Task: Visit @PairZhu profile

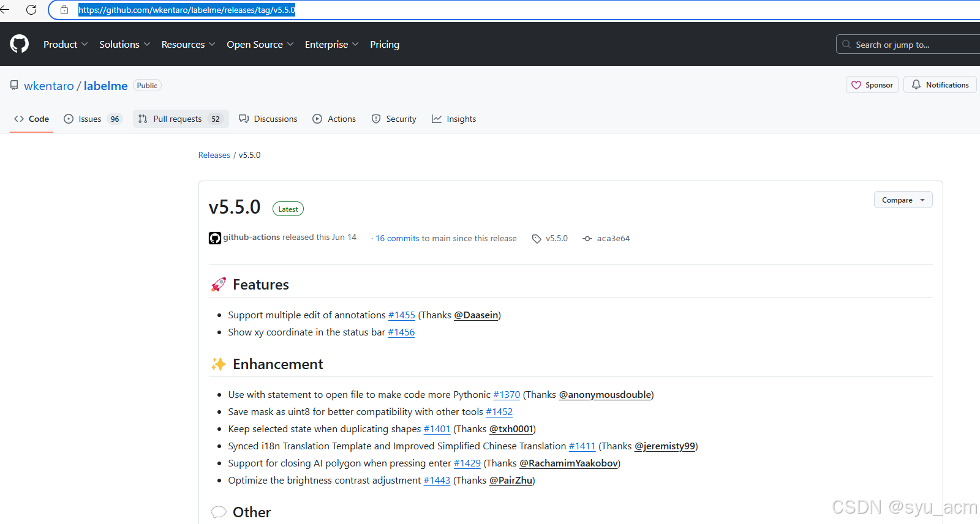Action: pos(511,480)
